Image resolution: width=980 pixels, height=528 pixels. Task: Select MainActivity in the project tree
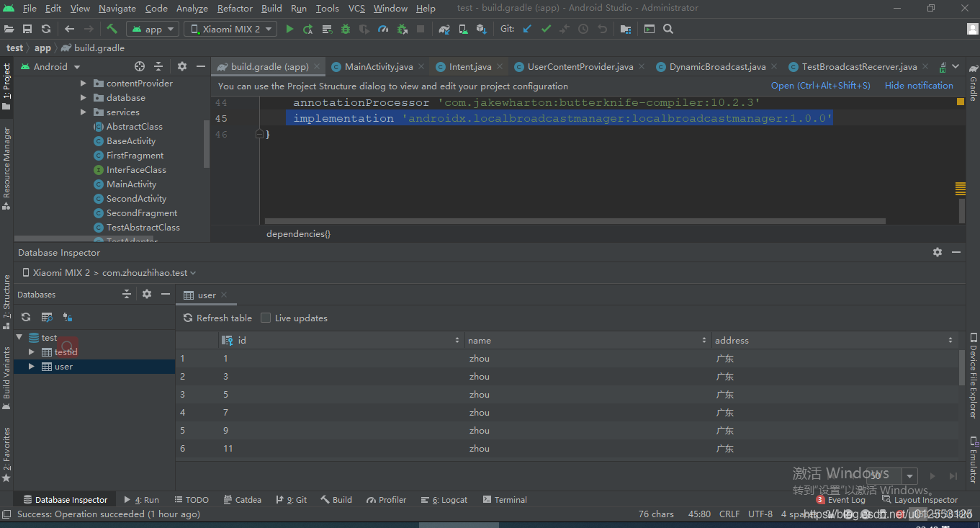(x=131, y=184)
